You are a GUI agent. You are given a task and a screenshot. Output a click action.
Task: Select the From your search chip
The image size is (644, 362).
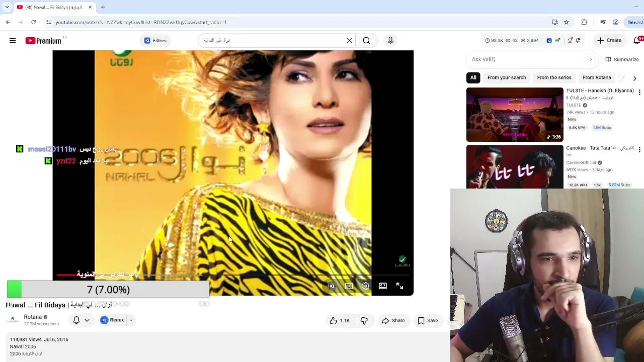coord(506,77)
